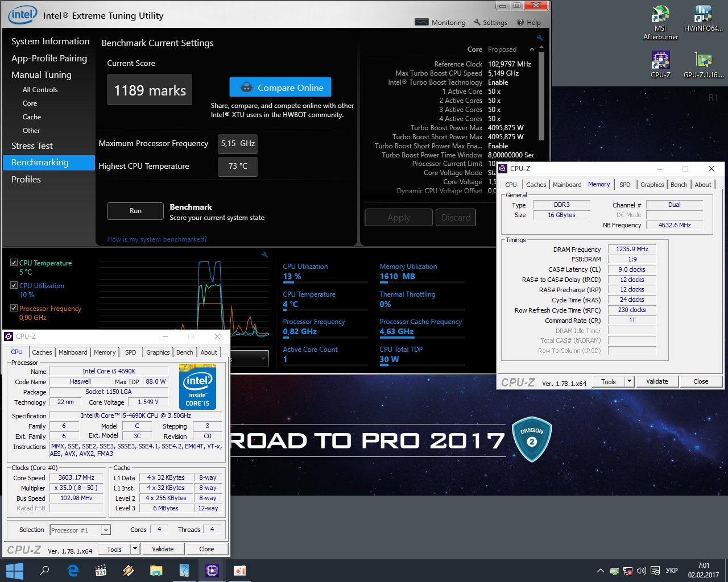The width and height of the screenshot is (728, 582).
Task: Open 'How is my system benchmarked?' link
Action: click(x=157, y=239)
